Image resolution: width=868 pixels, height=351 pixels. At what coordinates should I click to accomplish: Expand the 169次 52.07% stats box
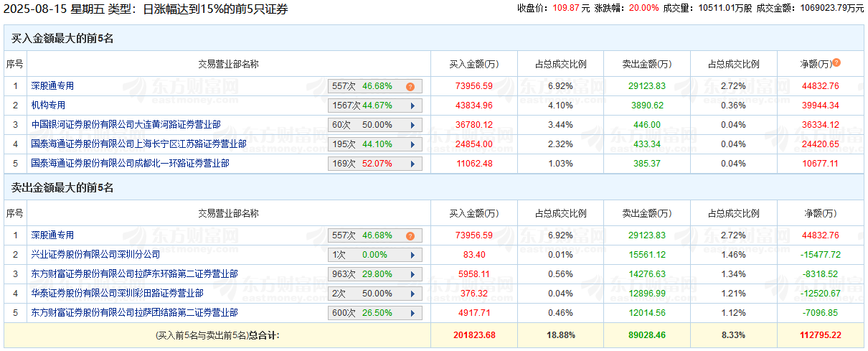tap(374, 164)
